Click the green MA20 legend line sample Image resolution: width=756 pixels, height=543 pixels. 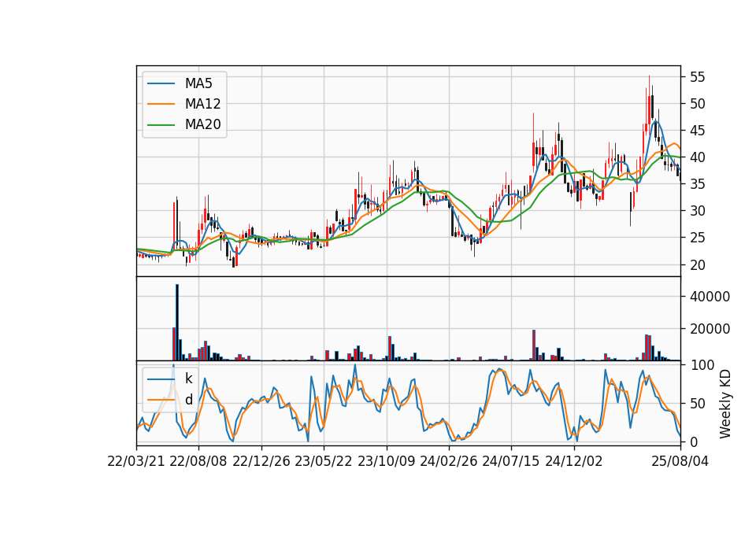pos(161,125)
